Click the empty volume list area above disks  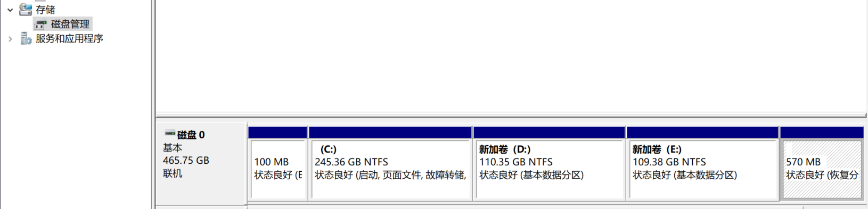tap(510, 56)
